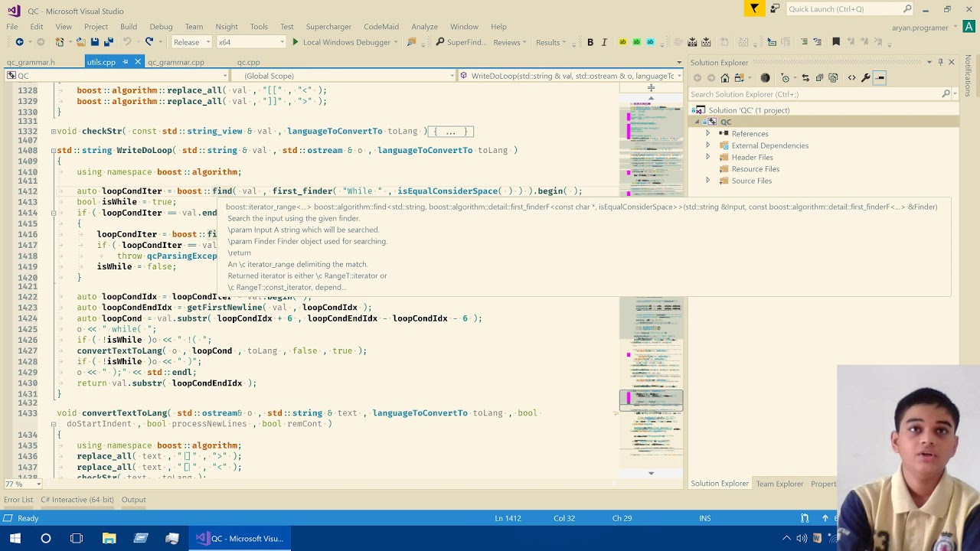Collapse All in Solution Explorer
This screenshot has height=551, width=980.
pos(819,77)
